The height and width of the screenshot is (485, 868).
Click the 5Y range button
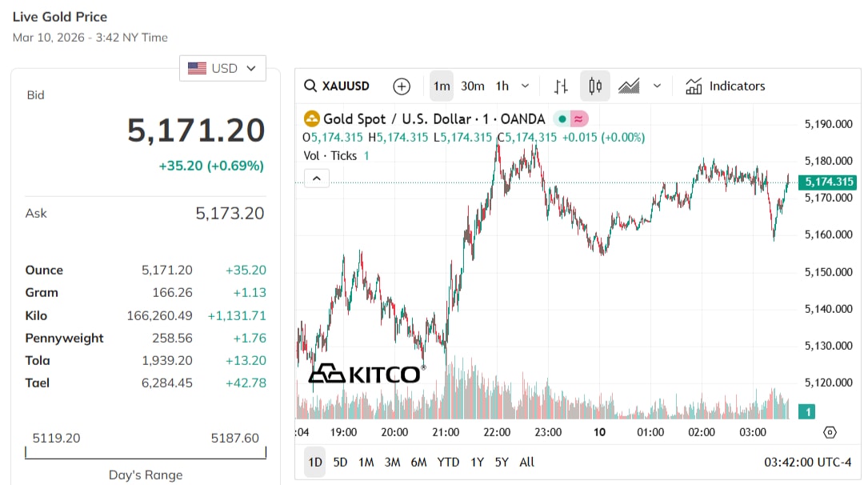(502, 462)
